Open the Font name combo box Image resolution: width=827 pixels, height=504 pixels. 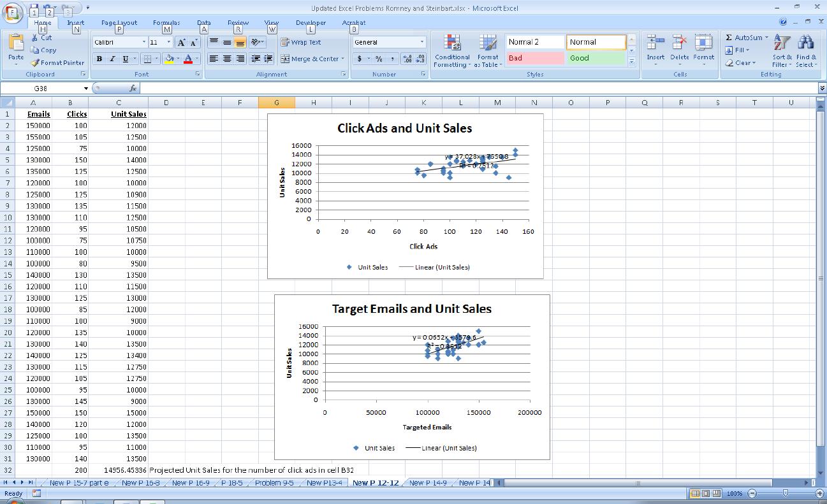click(x=120, y=42)
